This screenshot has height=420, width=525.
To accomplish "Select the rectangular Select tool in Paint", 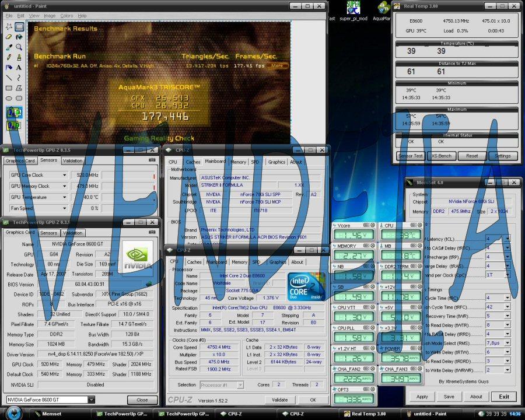I will click(19, 26).
